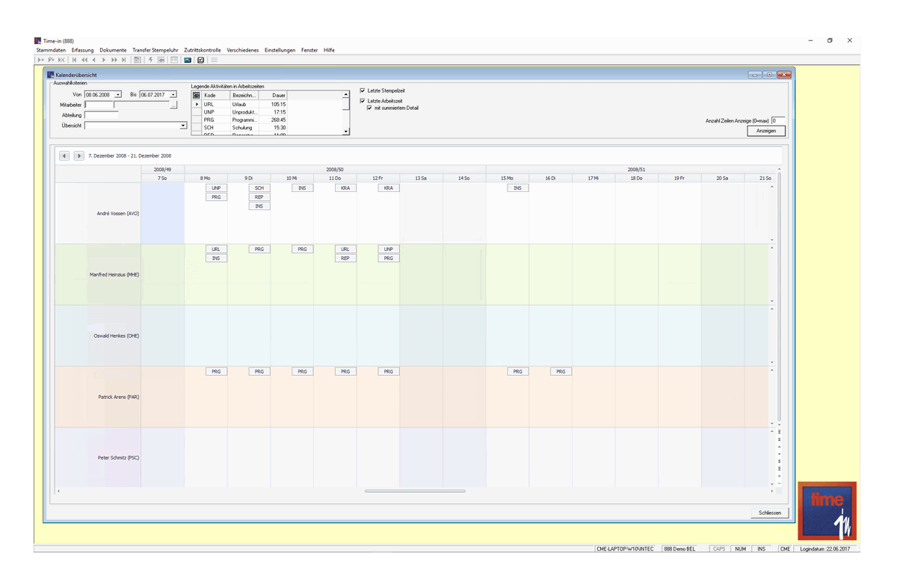897x588 pixels.
Task: Open the Von date dropdown
Action: (118, 95)
